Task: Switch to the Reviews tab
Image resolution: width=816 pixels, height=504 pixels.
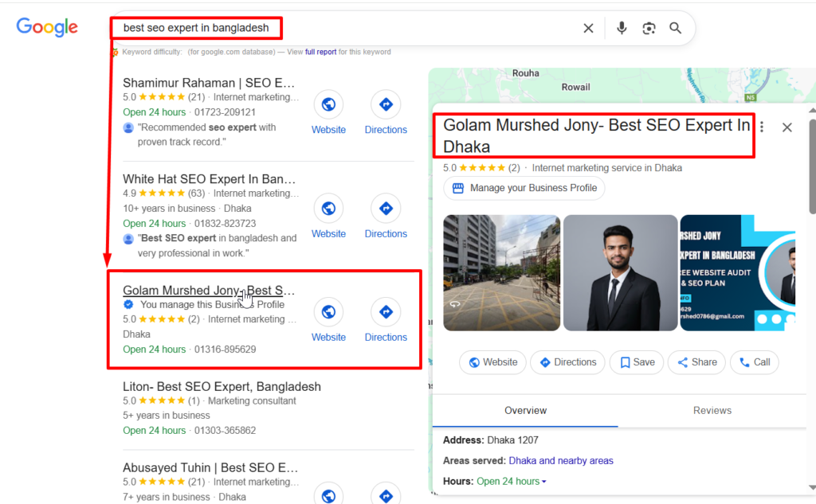Action: (712, 411)
